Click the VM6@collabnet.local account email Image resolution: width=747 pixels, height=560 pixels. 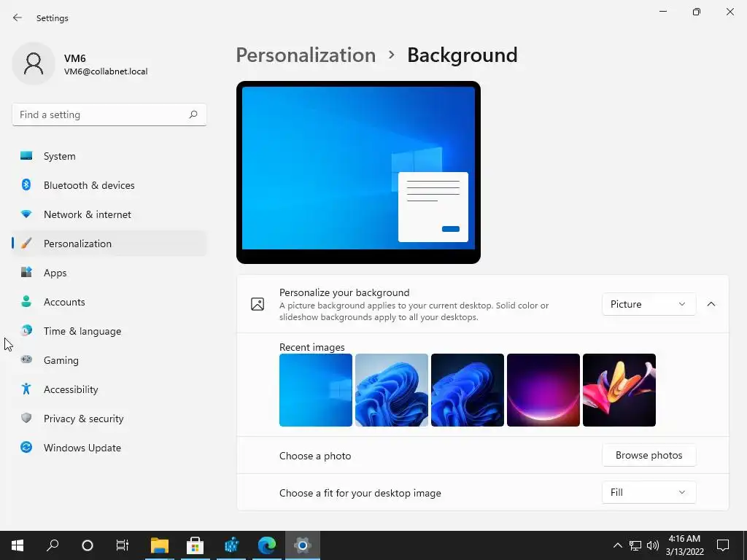tap(106, 71)
